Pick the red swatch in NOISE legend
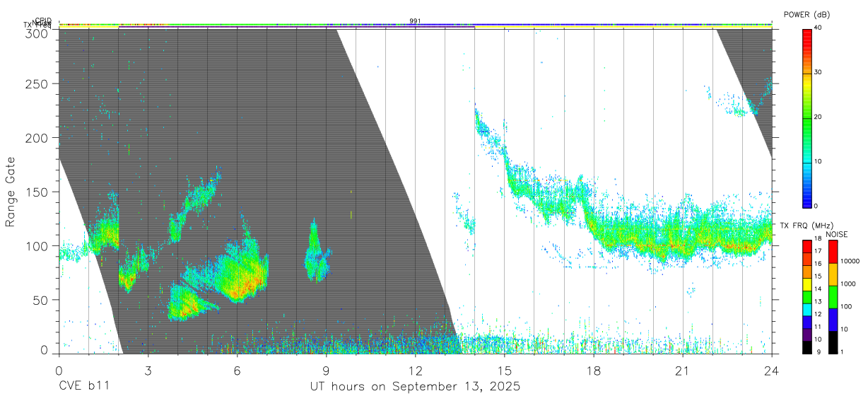868x401 pixels. (x=833, y=251)
